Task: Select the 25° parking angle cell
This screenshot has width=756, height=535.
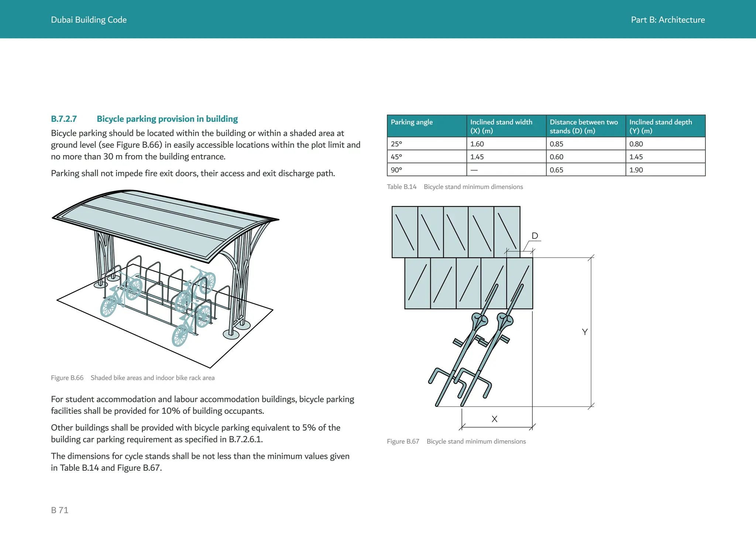Action: coord(396,144)
